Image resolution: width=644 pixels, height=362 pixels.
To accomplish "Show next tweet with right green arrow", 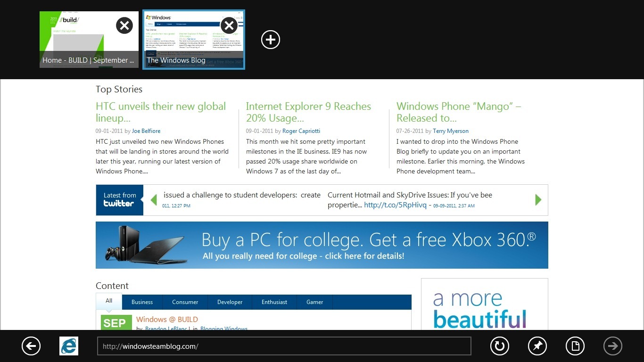I will [x=538, y=200].
